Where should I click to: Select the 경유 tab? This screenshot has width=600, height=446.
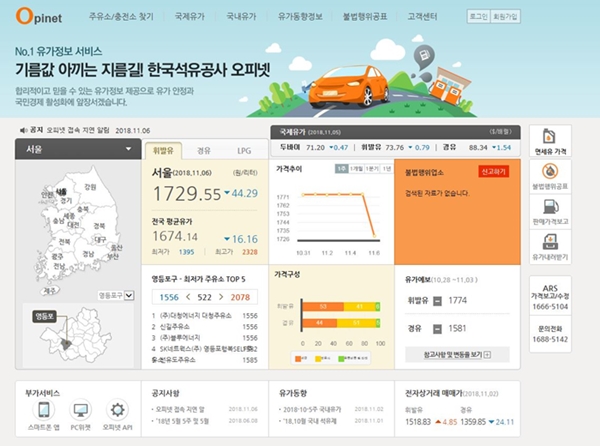pos(204,150)
